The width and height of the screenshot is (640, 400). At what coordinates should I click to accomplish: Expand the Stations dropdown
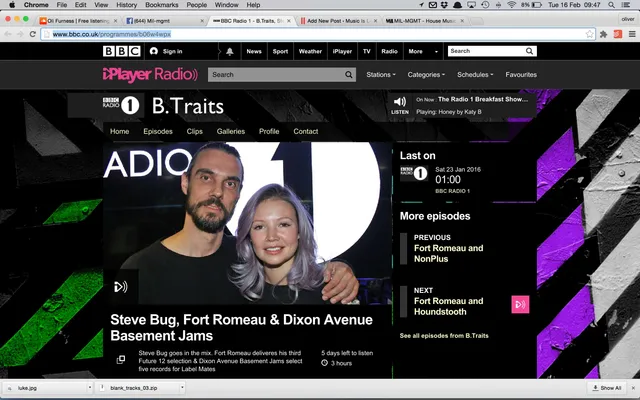click(x=381, y=75)
